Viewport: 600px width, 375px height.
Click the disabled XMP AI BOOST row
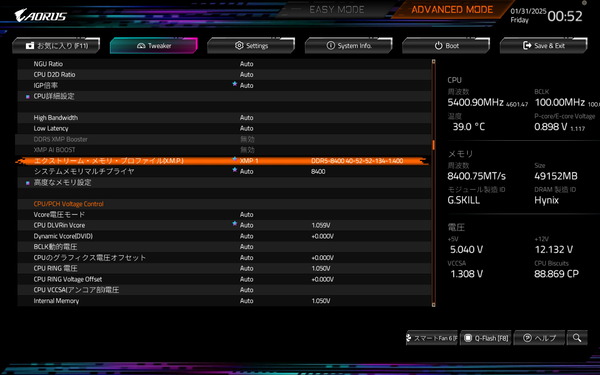224,150
